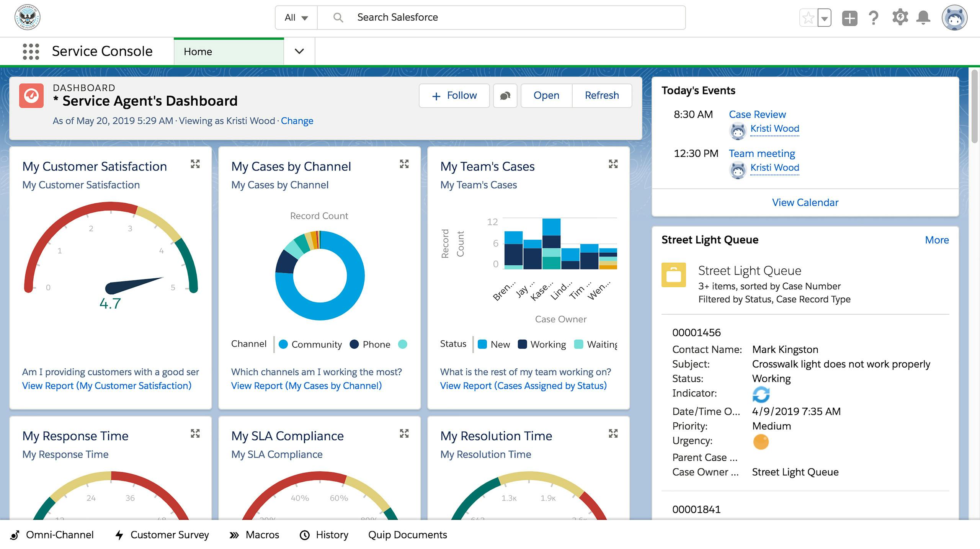This screenshot has height=549, width=980.
Task: Select the Service Console tab
Action: point(102,51)
